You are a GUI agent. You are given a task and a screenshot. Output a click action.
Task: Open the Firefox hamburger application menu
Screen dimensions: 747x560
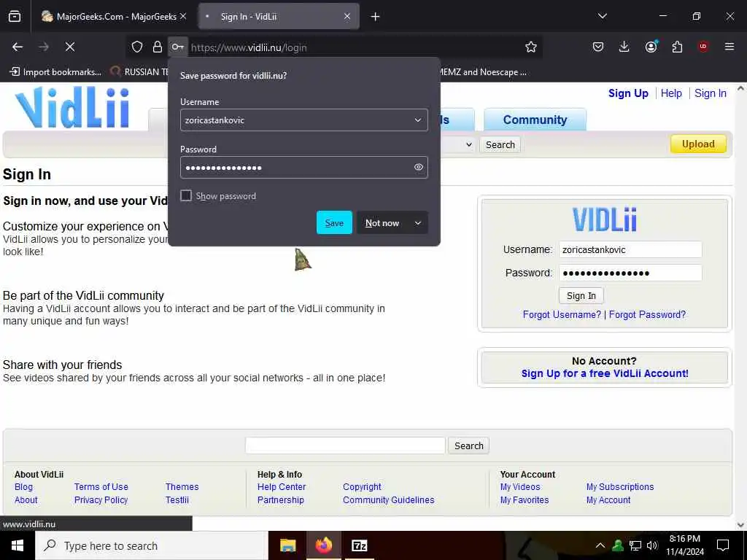tap(729, 47)
